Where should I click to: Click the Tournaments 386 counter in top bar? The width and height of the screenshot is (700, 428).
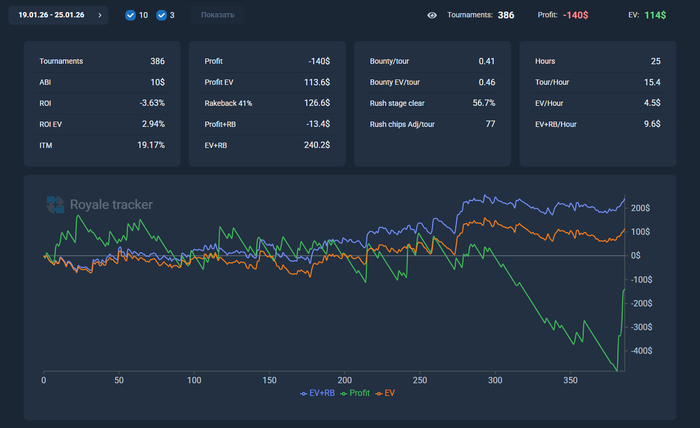[482, 15]
